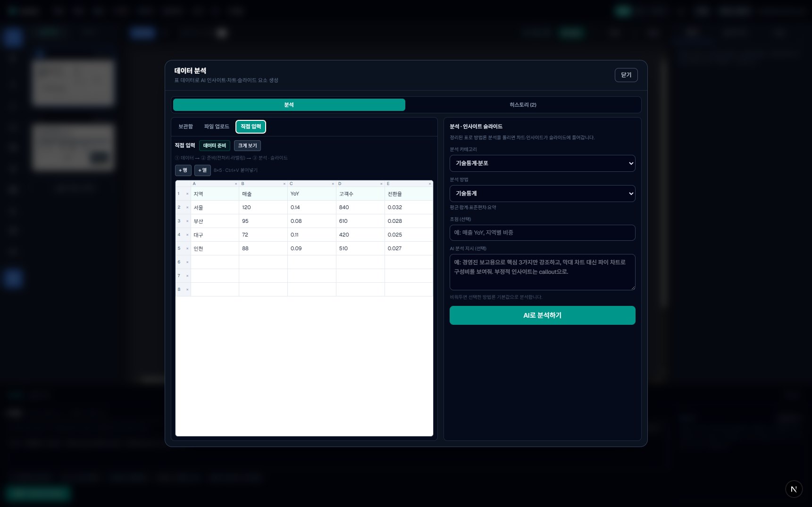Screen dimensions: 812x507
Task: Click the cell containing 서울
Action: pyautogui.click(x=215, y=208)
